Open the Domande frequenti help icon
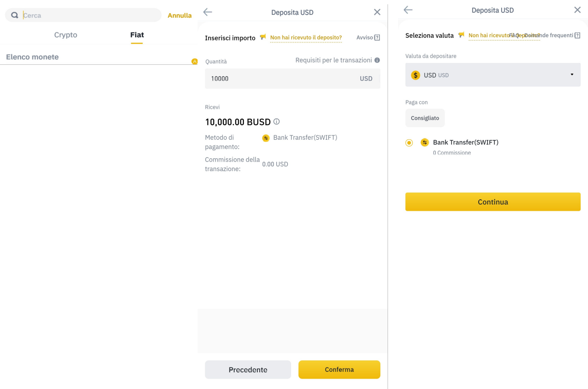Screen dimensions: 588x389 point(577,35)
